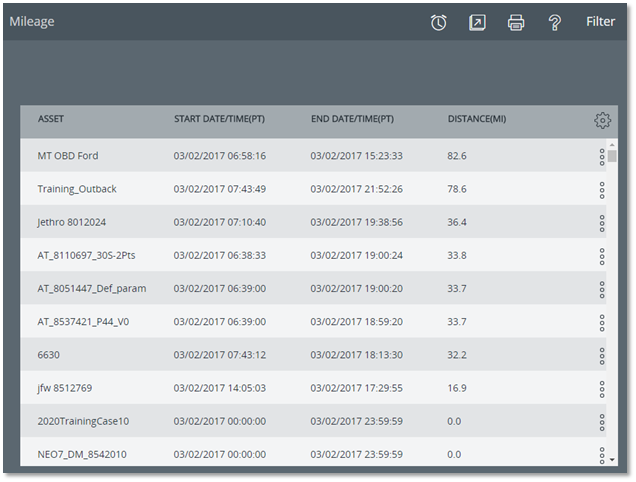The image size is (636, 482).
Task: Open the Filter panel
Action: tap(600, 22)
